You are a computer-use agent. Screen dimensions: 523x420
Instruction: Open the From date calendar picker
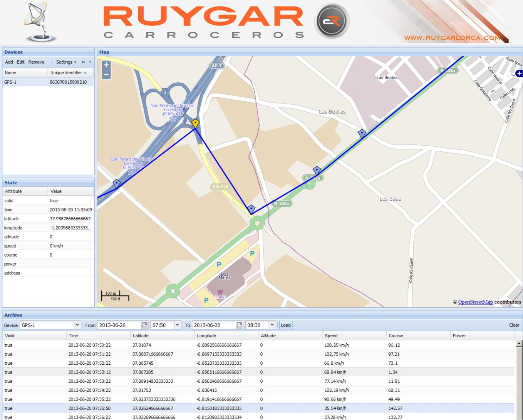point(145,325)
